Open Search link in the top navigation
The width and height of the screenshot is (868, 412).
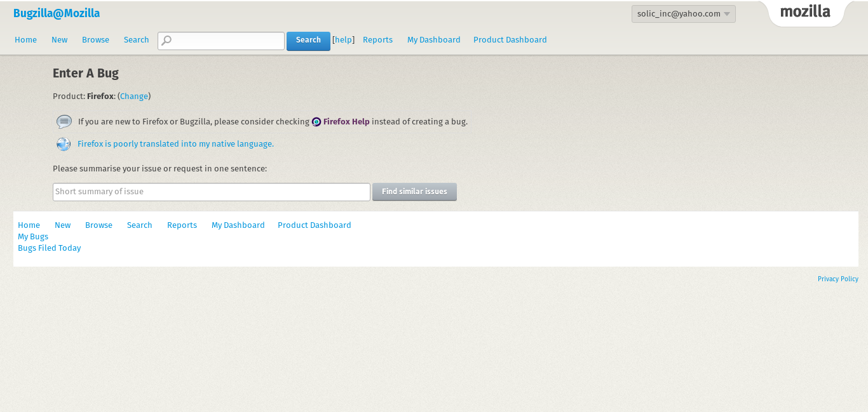(x=137, y=40)
